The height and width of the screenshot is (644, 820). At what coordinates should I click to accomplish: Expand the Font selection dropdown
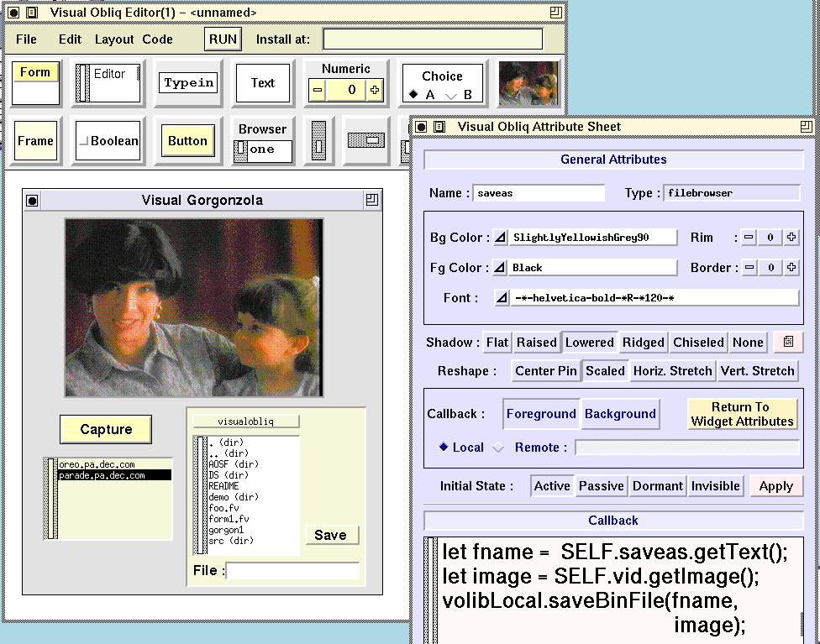(x=502, y=298)
